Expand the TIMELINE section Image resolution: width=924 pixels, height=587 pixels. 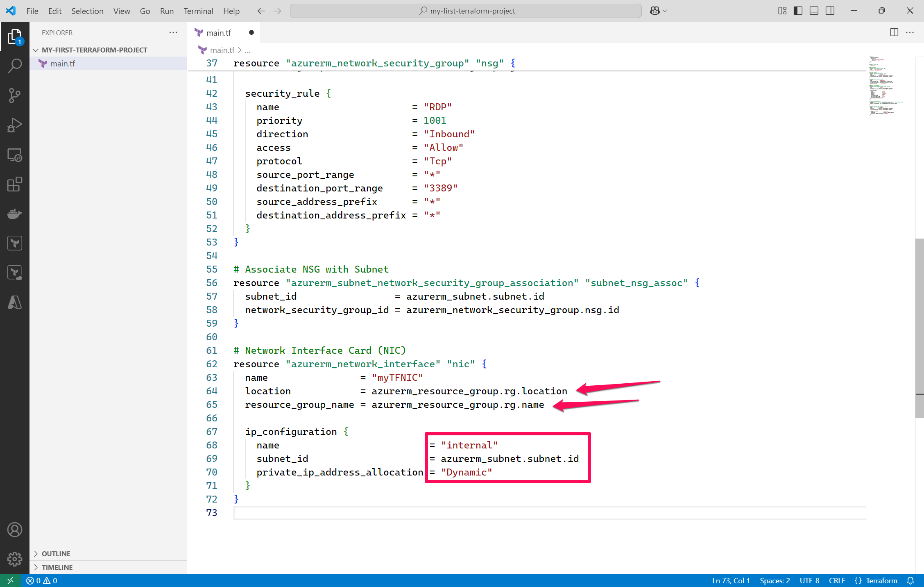coord(109,567)
